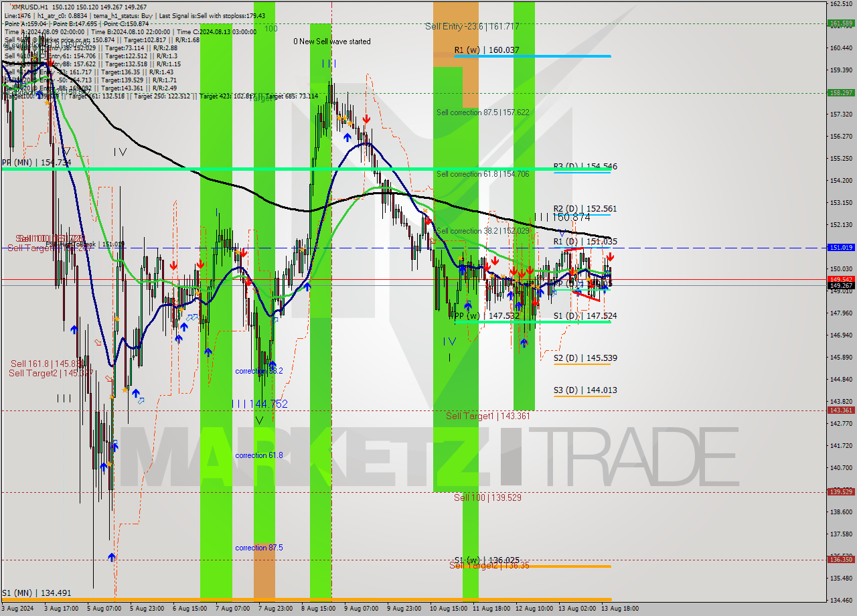857x616 pixels.
Task: Click the '9 Aug 23:00' time axis label
Action: pos(404,609)
